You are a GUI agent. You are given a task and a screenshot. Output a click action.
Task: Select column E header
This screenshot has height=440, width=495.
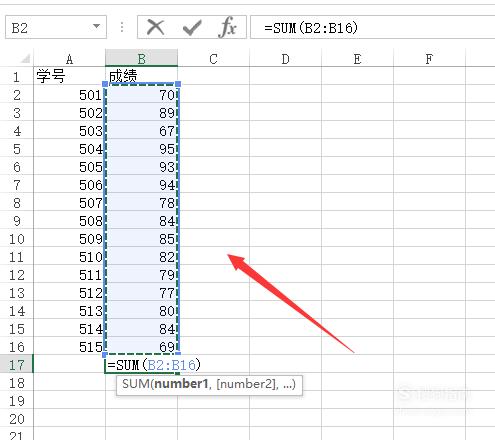click(357, 59)
